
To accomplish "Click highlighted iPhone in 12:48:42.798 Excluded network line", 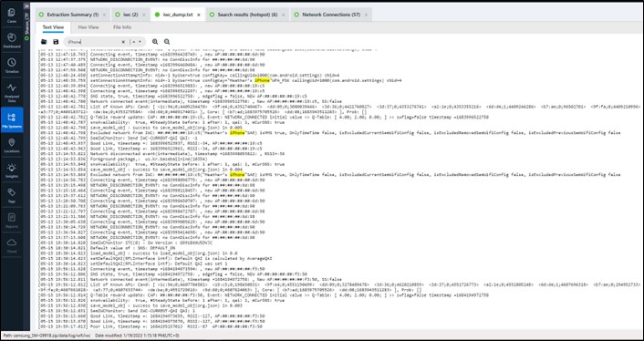I will (x=237, y=133).
